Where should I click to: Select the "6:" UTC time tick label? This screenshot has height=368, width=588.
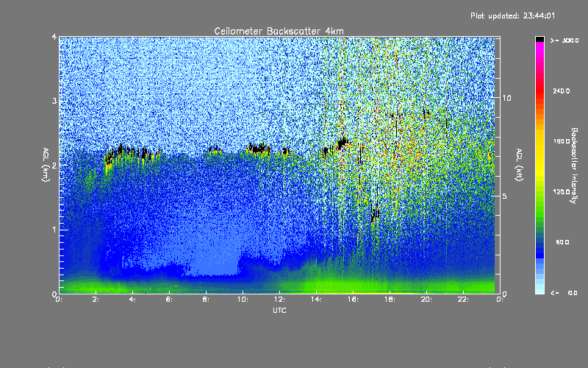point(169,300)
